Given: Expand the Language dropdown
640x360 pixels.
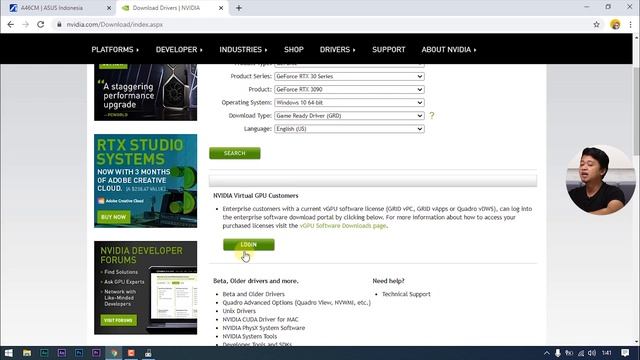Looking at the screenshot, I should pyautogui.click(x=349, y=129).
